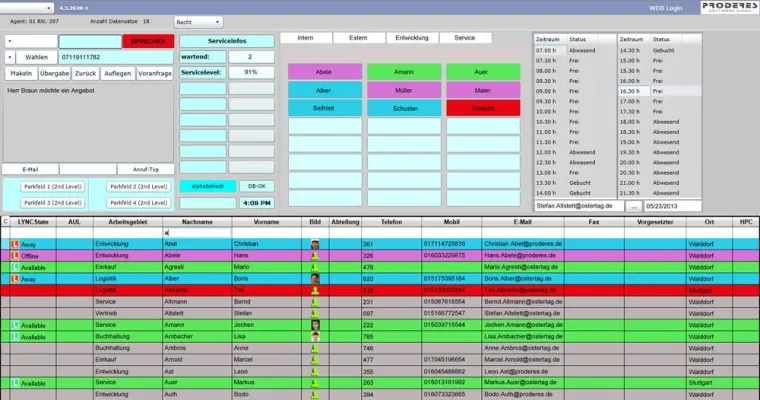Click the notes area 'Herr Braun möchte ein Angebot'
This screenshot has height=400, width=760.
88,123
